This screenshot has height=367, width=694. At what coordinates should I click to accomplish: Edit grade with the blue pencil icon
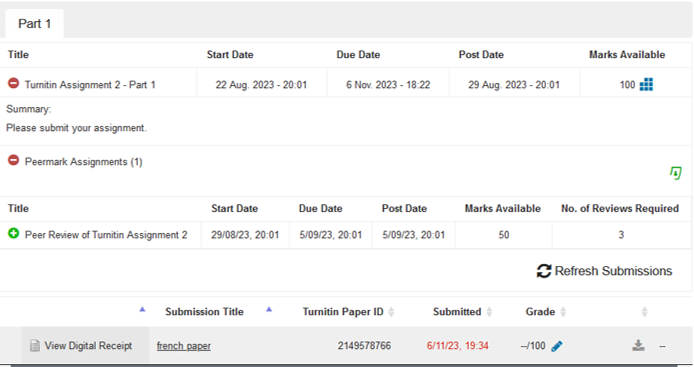tap(557, 346)
